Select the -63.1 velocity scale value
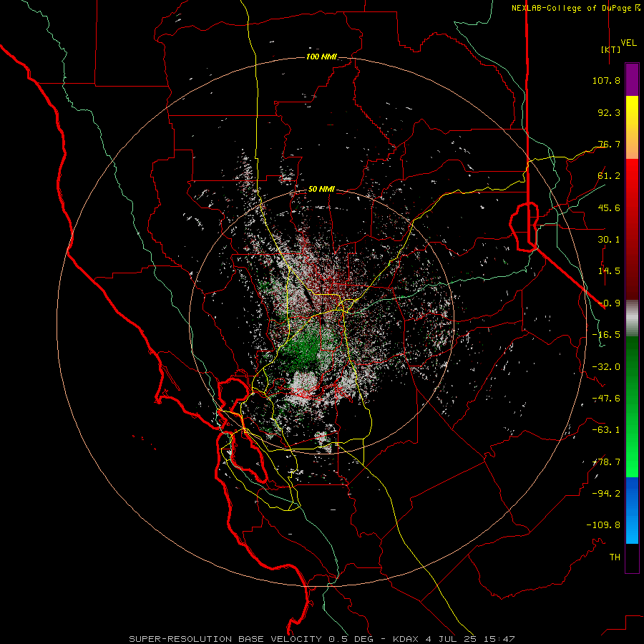The height and width of the screenshot is (644, 644). 606,430
